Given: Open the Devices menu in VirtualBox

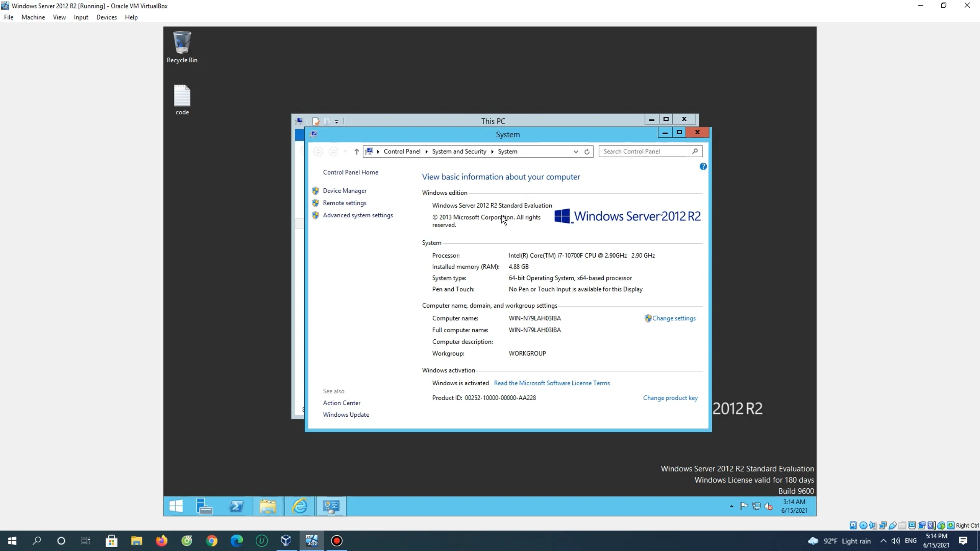Looking at the screenshot, I should tap(106, 17).
